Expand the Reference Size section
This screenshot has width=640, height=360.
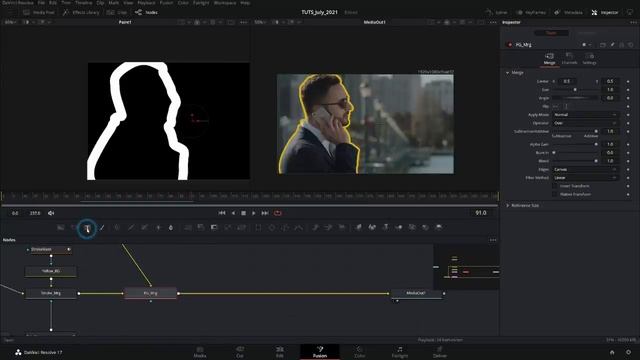[507, 206]
